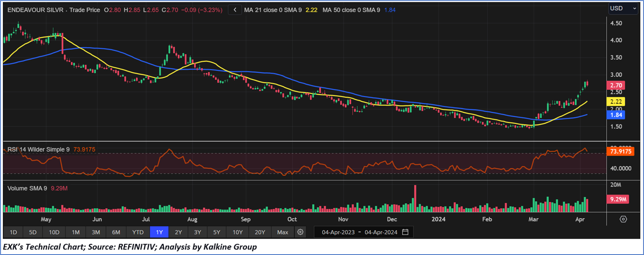
Task: Click the 04-Apr-2023 start date field
Action: [338, 232]
